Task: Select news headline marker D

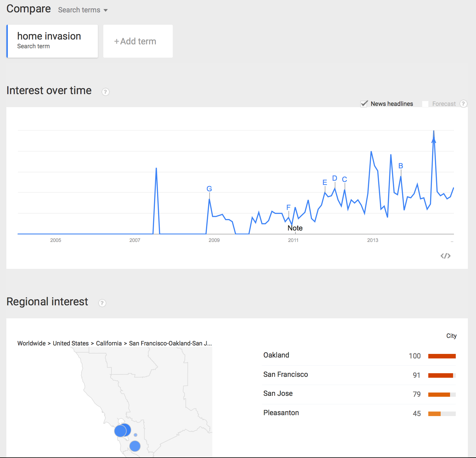Action: [335, 178]
